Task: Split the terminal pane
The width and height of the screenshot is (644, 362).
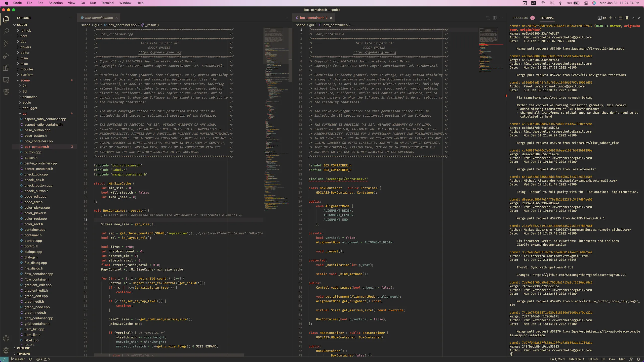Action: pos(620,18)
